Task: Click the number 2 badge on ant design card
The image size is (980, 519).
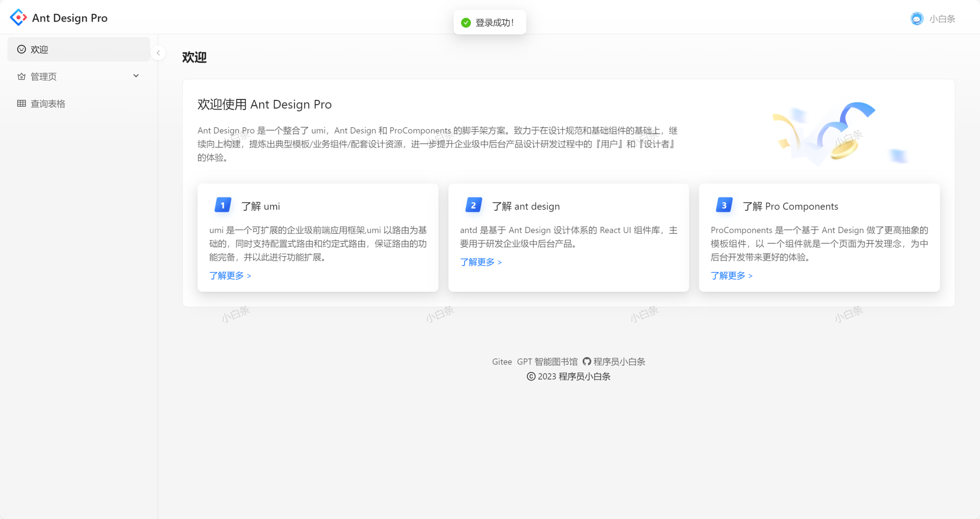Action: pyautogui.click(x=474, y=205)
